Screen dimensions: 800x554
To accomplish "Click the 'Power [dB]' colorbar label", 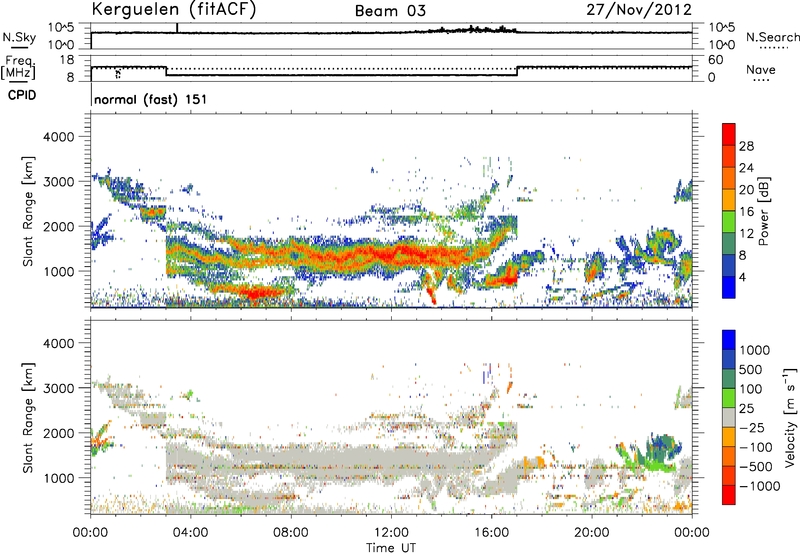I will [x=764, y=211].
